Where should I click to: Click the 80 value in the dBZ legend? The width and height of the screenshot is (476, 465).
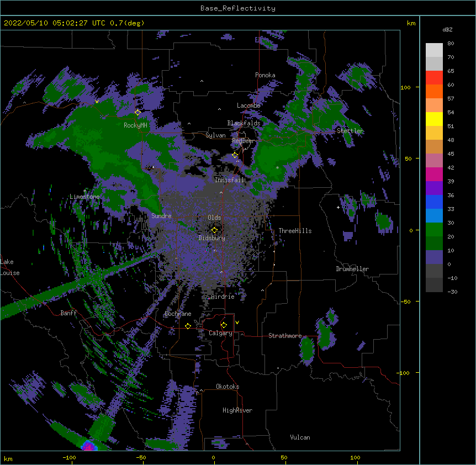point(451,44)
